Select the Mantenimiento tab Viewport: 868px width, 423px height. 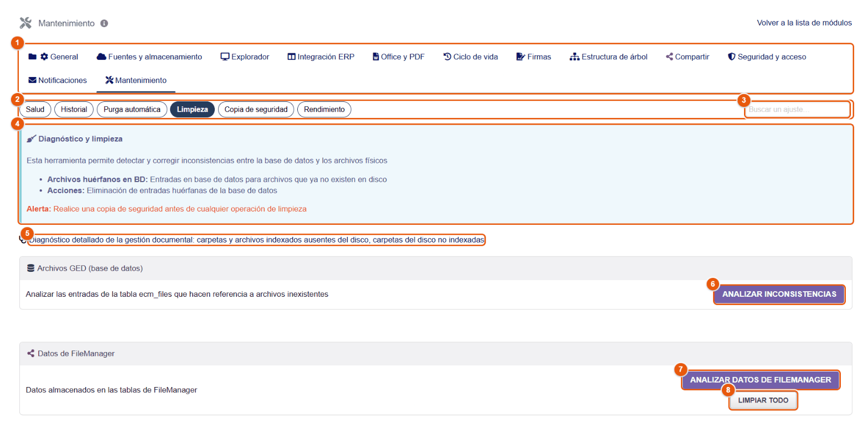136,80
